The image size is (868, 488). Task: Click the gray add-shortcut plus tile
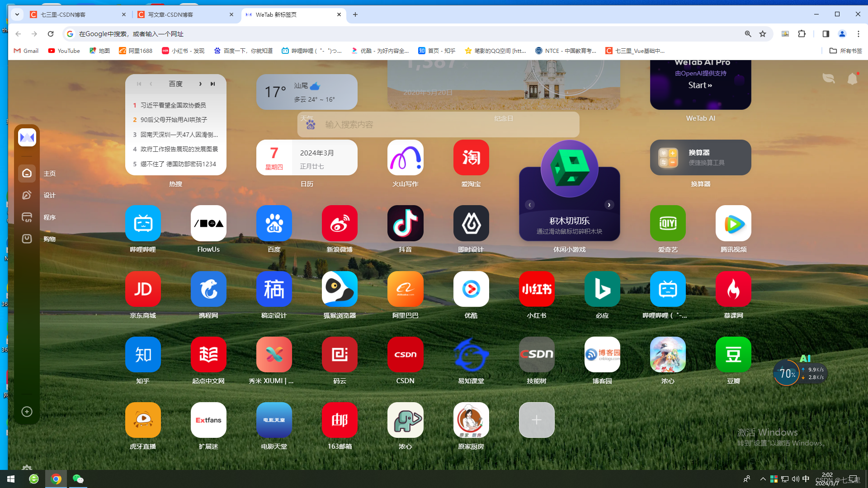click(x=537, y=420)
